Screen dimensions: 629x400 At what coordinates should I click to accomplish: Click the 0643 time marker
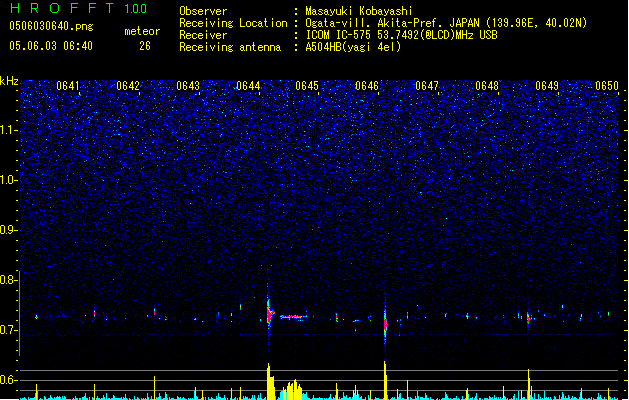pos(188,85)
